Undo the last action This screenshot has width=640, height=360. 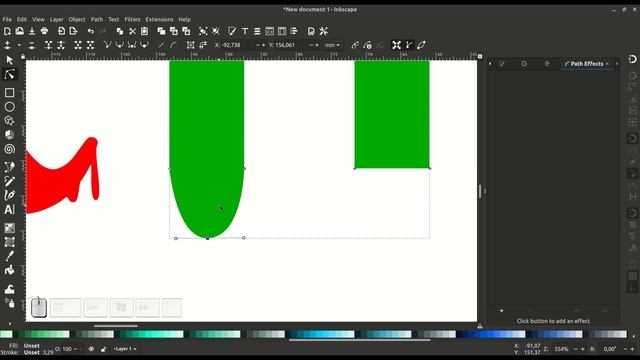point(90,31)
